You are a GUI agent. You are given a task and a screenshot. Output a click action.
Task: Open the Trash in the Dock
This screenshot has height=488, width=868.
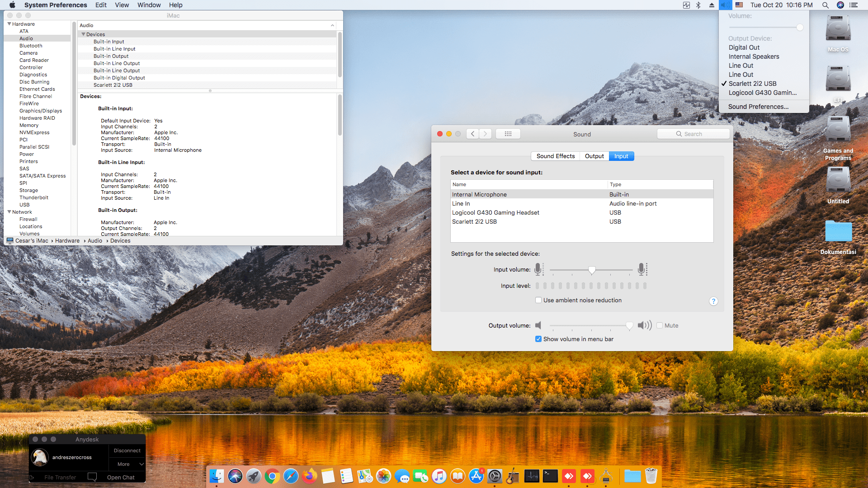[651, 476]
